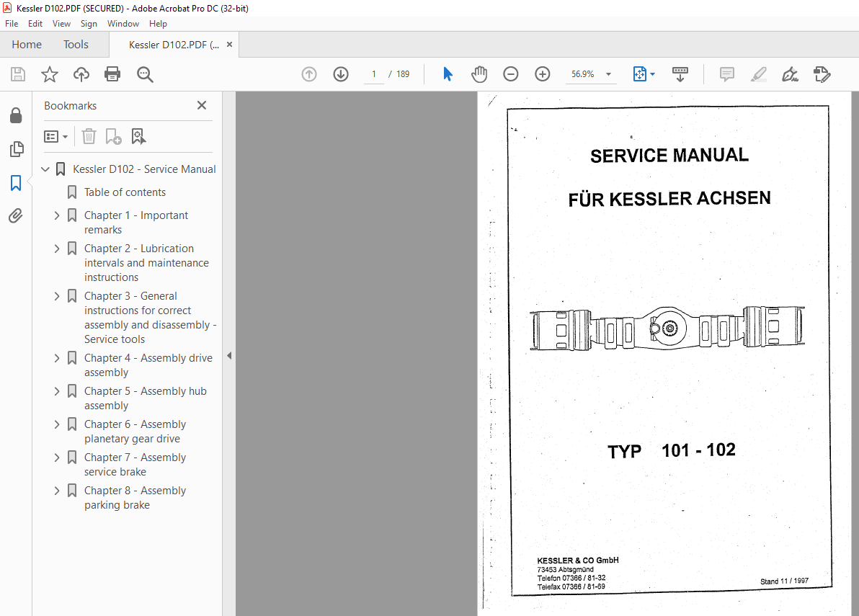Activate the Highlight tool
The height and width of the screenshot is (616, 859).
click(758, 73)
